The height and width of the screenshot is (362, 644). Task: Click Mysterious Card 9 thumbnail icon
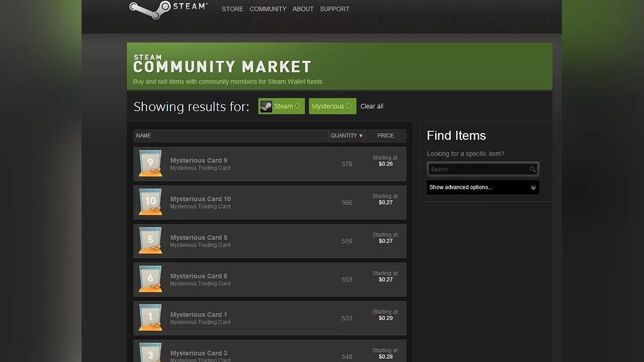tap(150, 164)
